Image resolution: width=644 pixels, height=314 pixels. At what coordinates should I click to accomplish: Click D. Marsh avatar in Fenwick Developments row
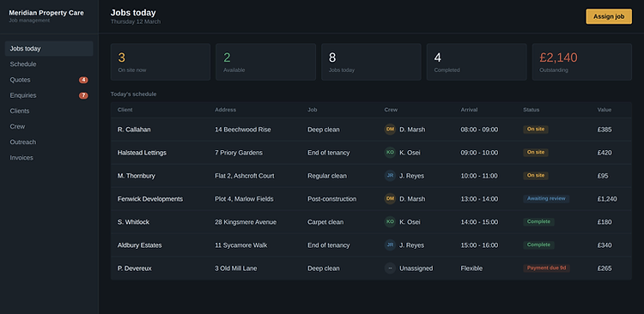(390, 199)
